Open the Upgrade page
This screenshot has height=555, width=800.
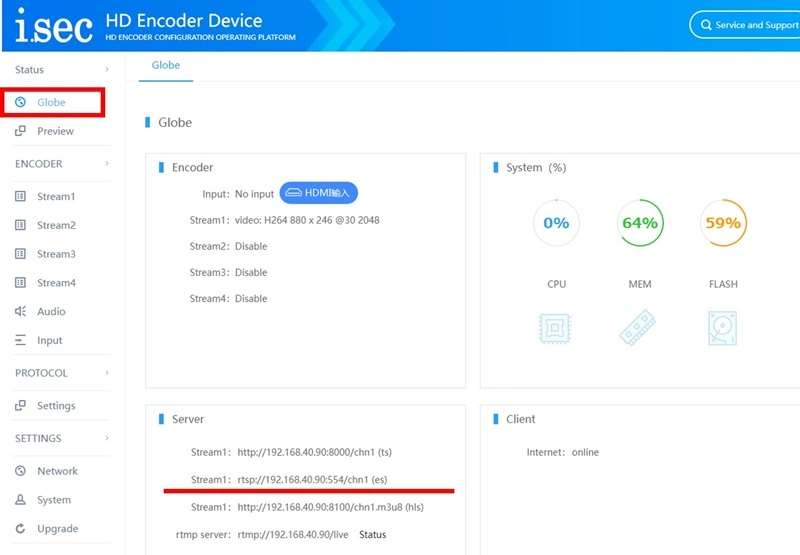click(58, 528)
